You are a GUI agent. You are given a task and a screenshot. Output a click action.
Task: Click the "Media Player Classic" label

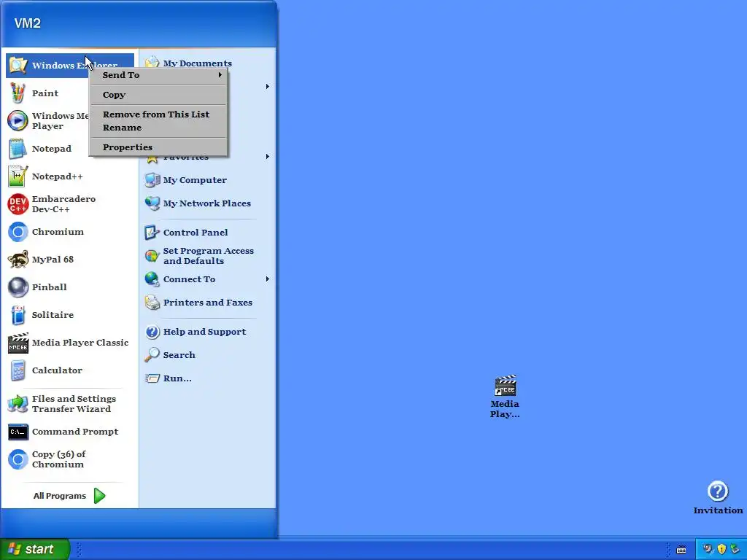tap(80, 343)
